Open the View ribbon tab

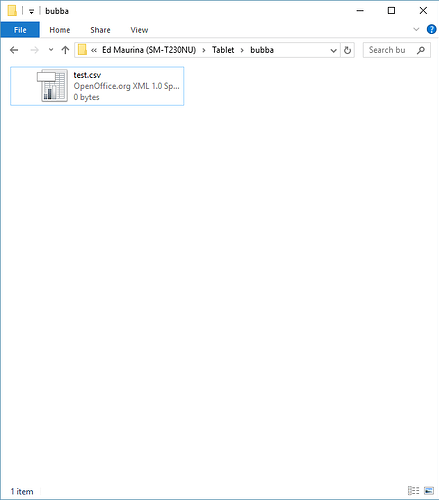coord(139,30)
